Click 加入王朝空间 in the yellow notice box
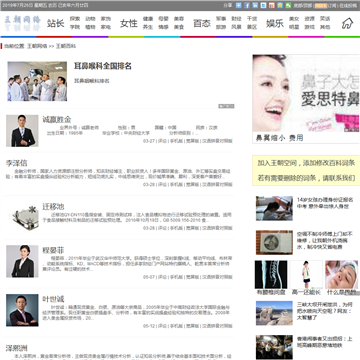 click(278, 163)
